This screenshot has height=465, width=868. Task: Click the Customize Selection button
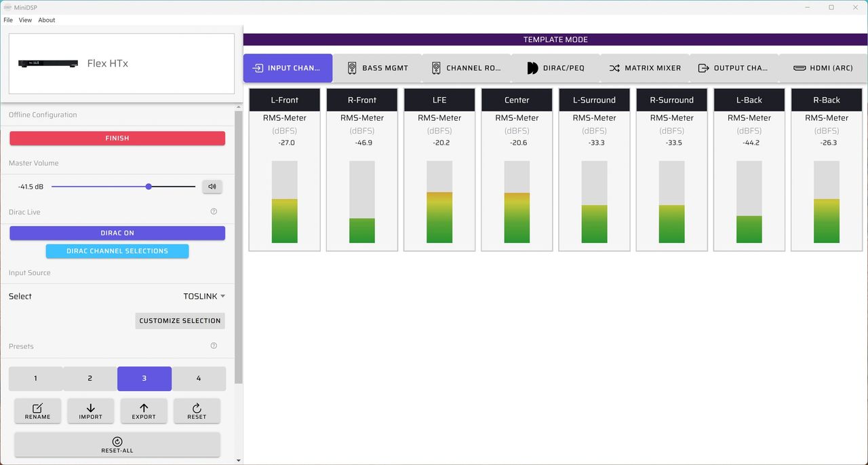click(180, 320)
